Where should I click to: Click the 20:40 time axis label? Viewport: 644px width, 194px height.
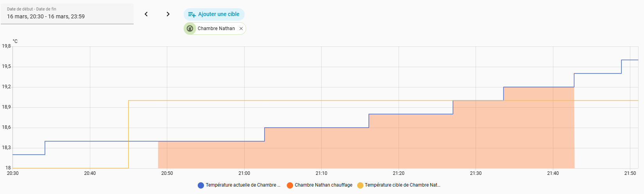click(x=90, y=173)
